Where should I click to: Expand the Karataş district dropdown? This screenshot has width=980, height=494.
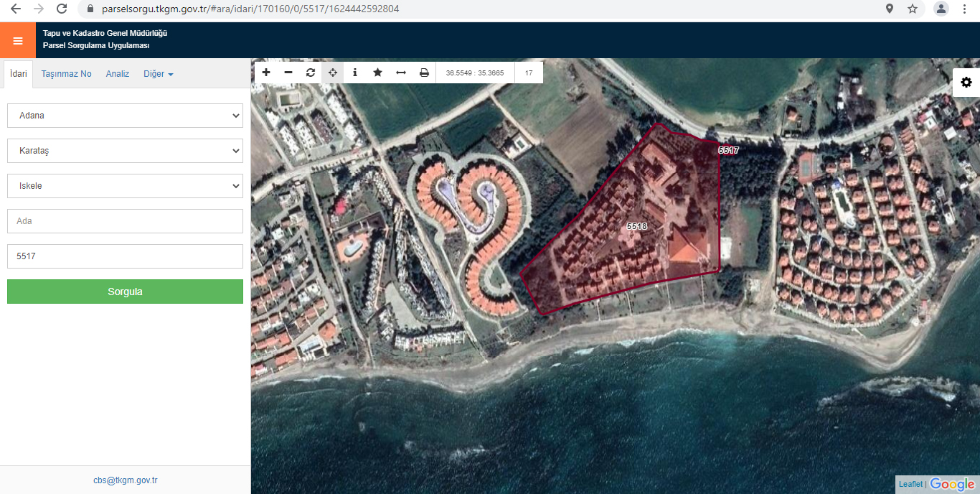coord(125,151)
